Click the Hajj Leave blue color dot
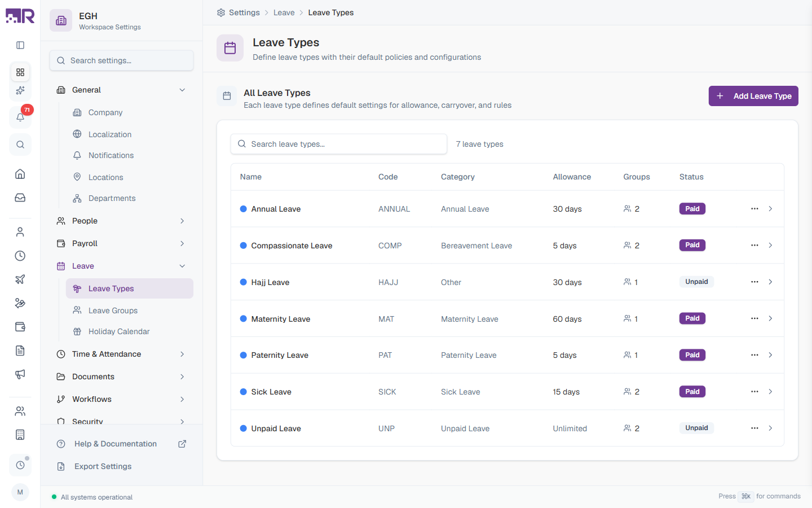Screen dimensions: 812x508 coord(244,282)
